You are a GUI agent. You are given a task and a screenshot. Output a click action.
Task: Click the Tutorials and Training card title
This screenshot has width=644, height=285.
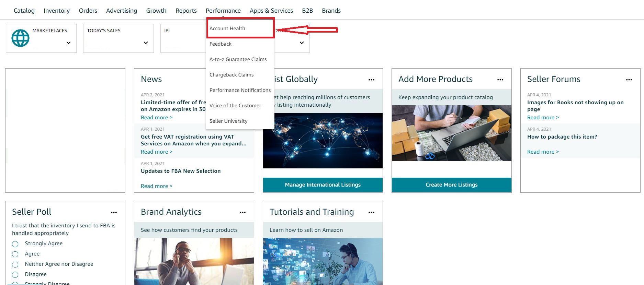(312, 212)
